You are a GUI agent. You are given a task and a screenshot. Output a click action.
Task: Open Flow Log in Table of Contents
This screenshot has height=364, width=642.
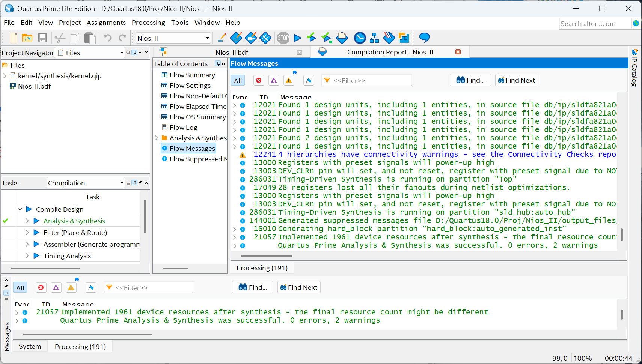click(183, 128)
